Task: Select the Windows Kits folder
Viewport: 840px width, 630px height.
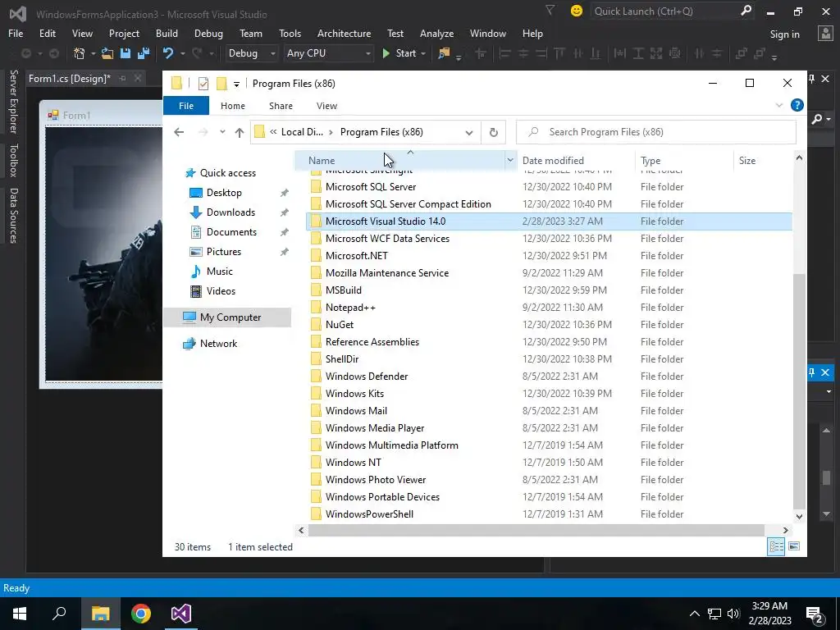Action: 549,394
